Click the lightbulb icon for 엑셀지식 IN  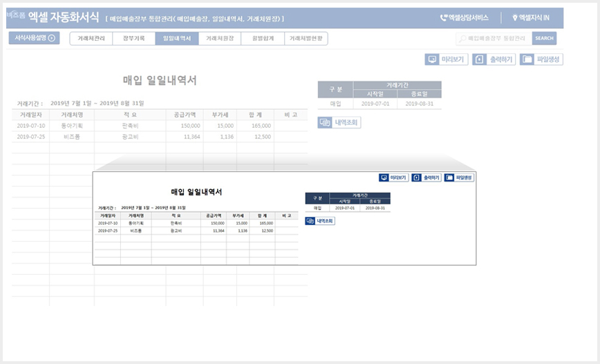point(515,17)
